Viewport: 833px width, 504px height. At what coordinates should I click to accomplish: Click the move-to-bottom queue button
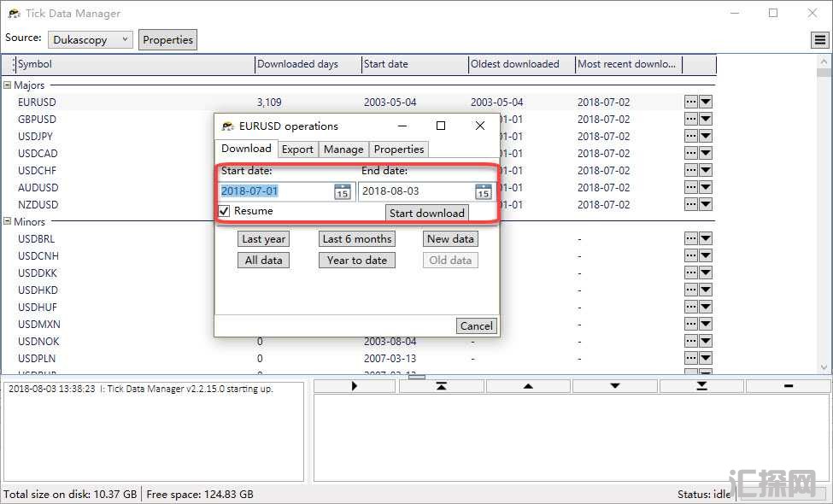point(701,386)
